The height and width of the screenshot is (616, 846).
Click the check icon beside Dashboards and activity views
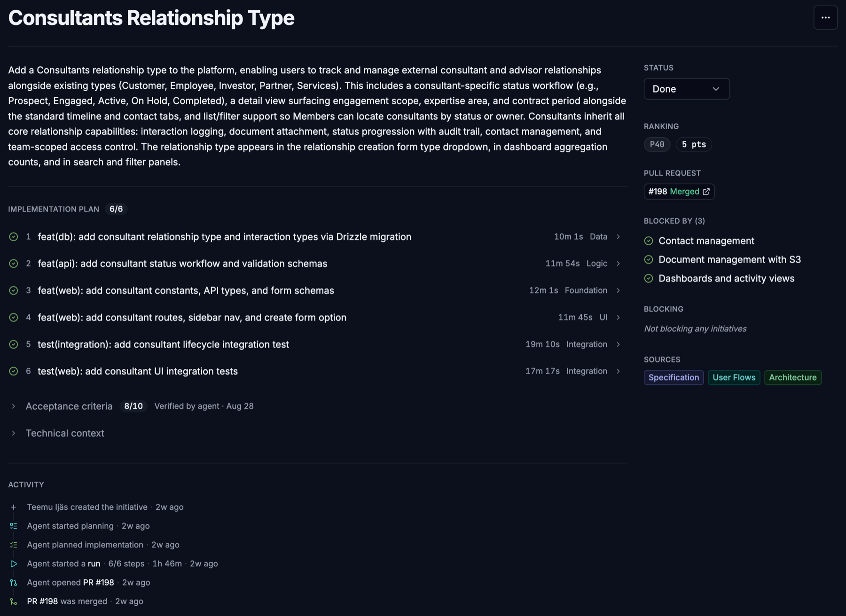coord(649,278)
